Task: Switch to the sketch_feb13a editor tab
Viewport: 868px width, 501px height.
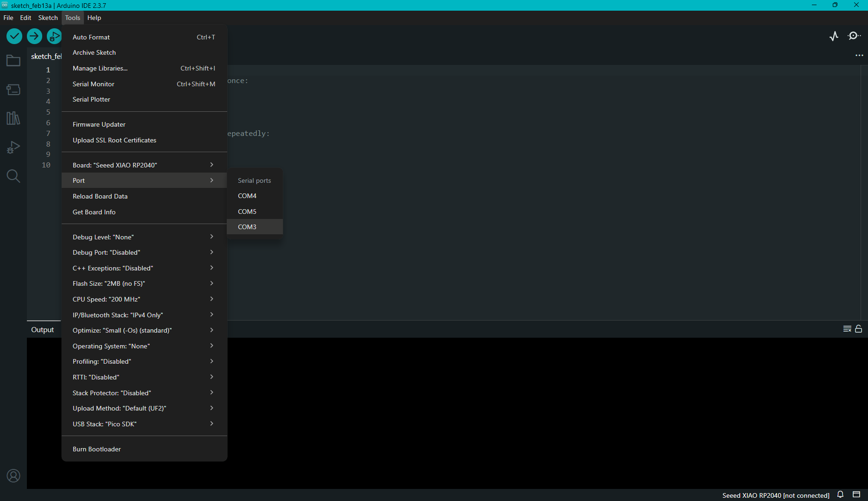Action: [45, 56]
